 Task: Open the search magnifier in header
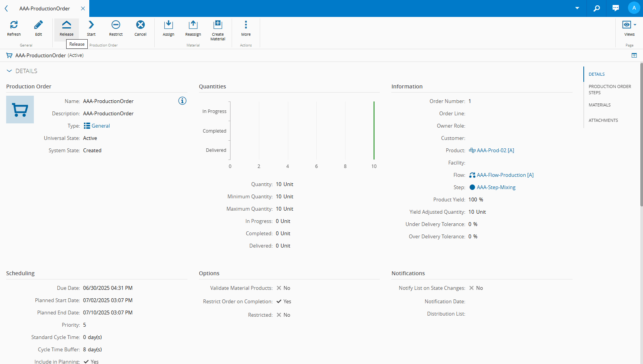(597, 8)
